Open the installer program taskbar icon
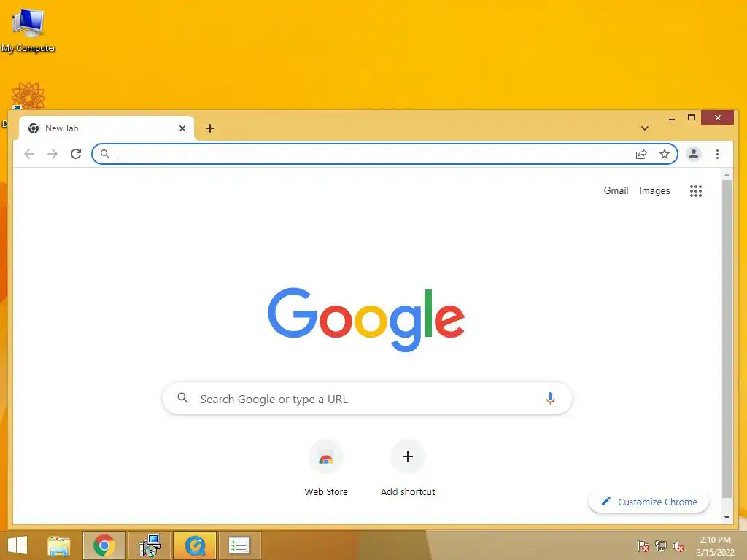 point(150,545)
